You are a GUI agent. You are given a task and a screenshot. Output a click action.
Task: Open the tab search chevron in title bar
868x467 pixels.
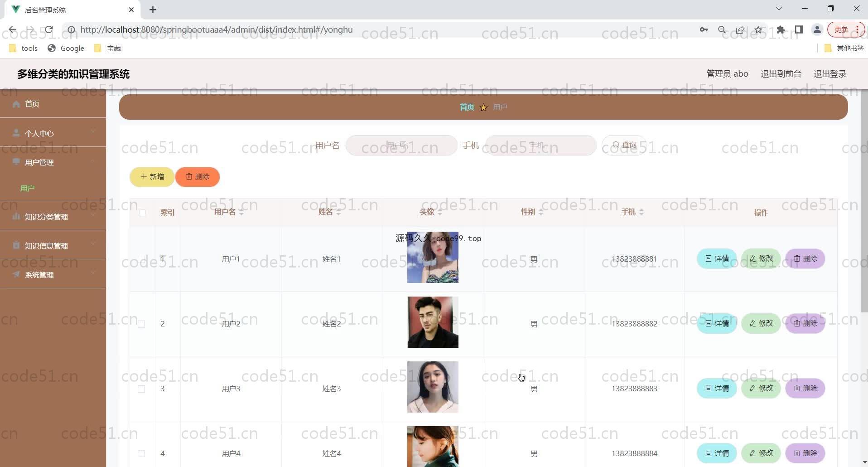pyautogui.click(x=779, y=9)
